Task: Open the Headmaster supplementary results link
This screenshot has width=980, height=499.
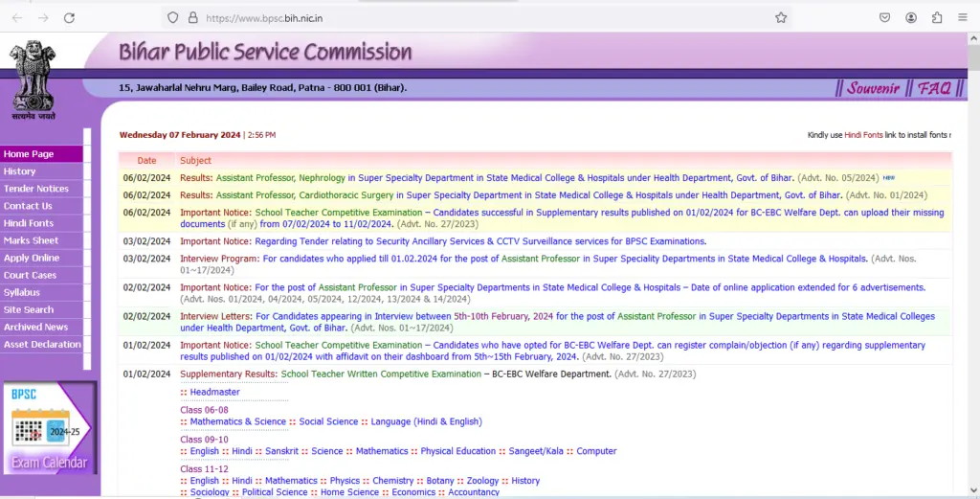Action: coord(215,392)
